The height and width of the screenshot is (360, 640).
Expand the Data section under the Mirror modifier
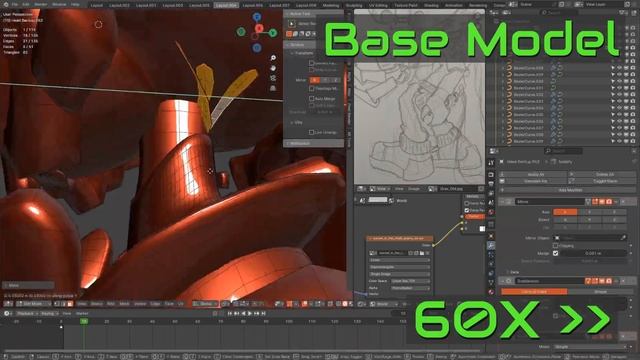click(x=514, y=272)
